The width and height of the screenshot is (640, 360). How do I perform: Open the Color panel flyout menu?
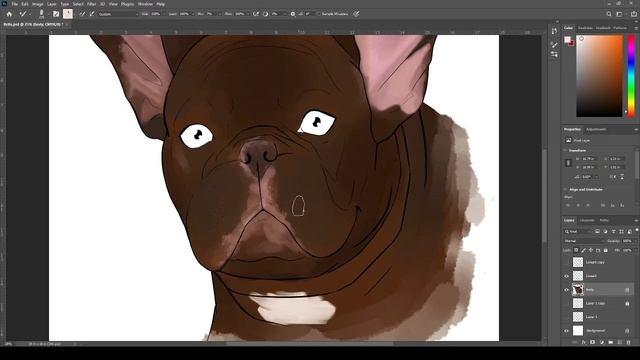pyautogui.click(x=636, y=28)
